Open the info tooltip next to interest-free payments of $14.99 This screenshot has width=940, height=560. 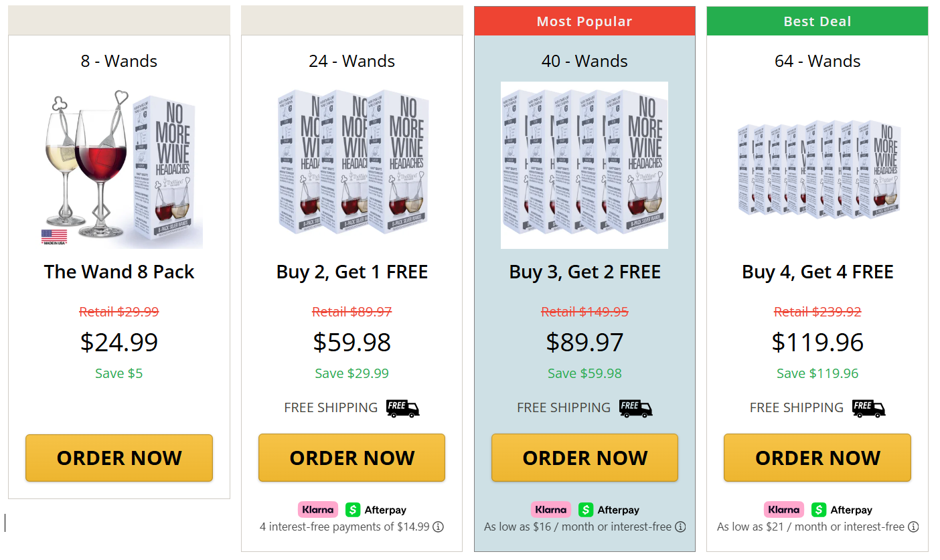pos(438,527)
